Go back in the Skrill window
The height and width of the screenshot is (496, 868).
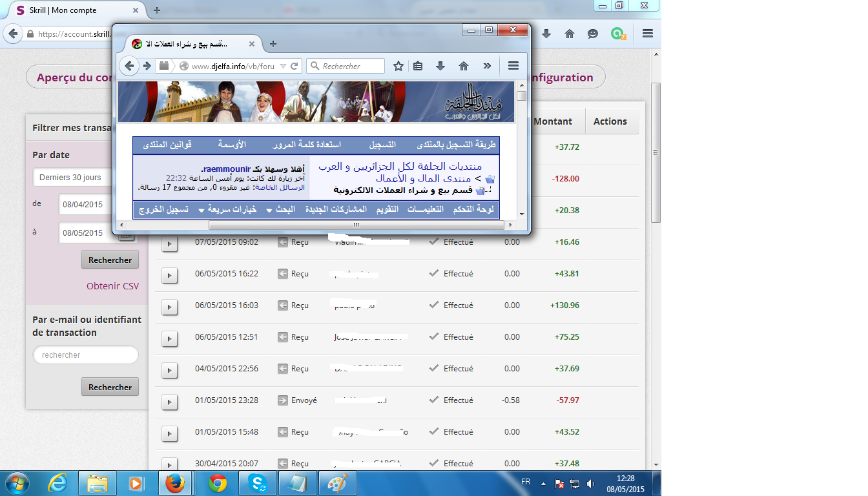tap(12, 34)
